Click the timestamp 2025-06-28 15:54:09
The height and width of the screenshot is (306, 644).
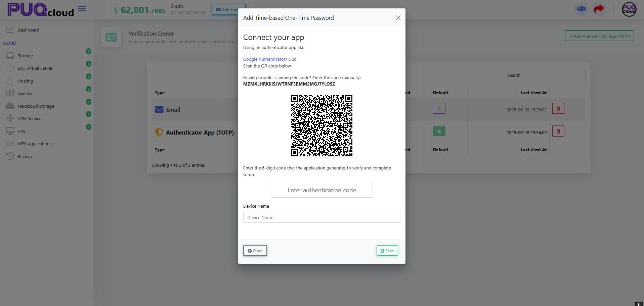[x=526, y=133]
